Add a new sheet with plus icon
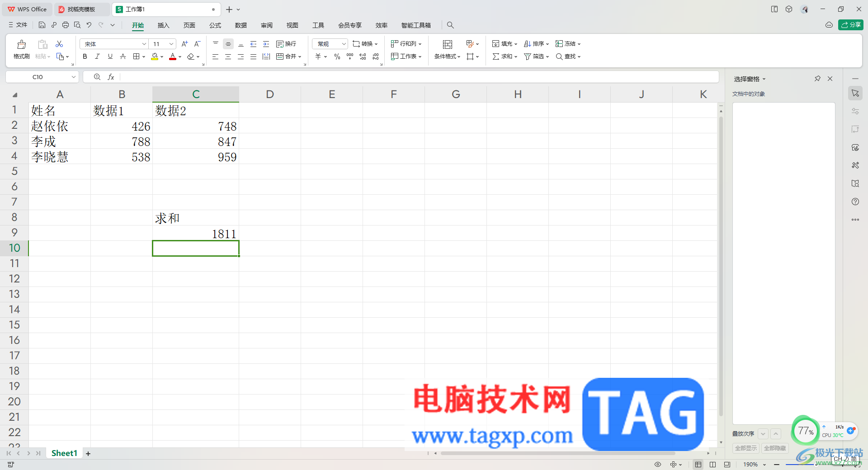The image size is (868, 470). [88, 454]
